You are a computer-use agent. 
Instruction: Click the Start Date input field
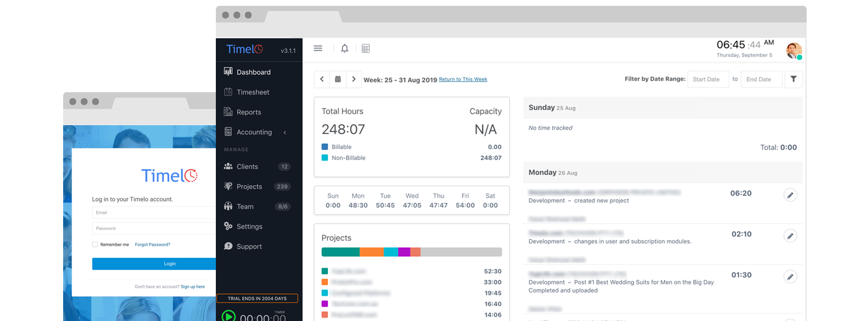[x=708, y=79]
